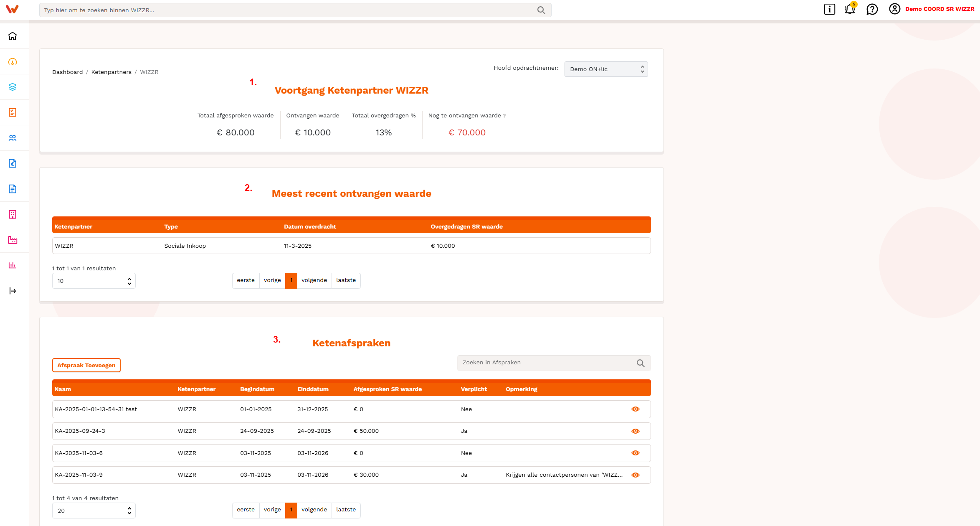980x526 pixels.
Task: View agreement KA-2025-09-24-3 via eye icon
Action: pyautogui.click(x=636, y=431)
